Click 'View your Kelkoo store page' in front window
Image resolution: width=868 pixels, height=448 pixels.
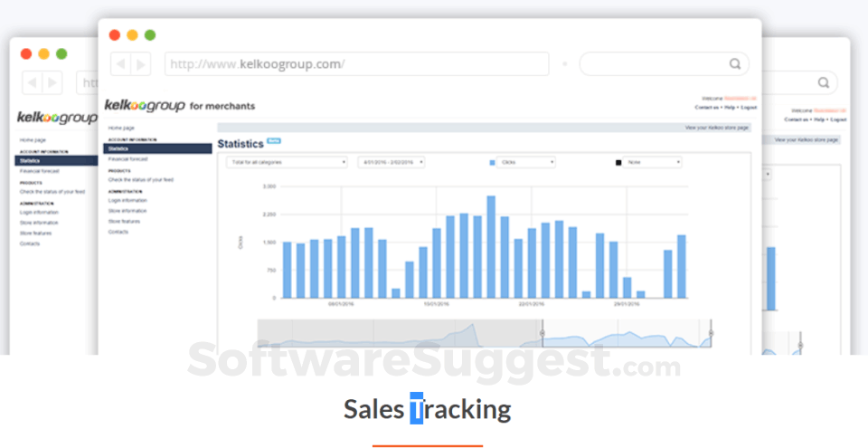coord(717,128)
